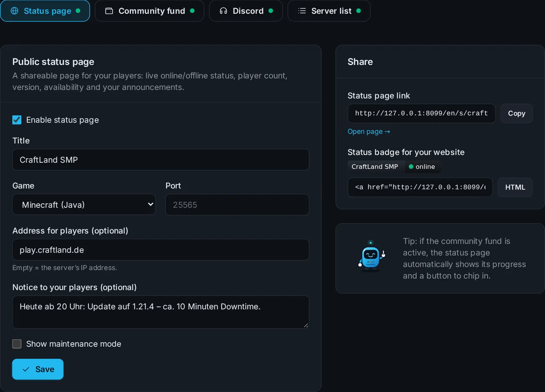
Task: Click the 'Empty = the server's IP address.' hint
Action: pyautogui.click(x=65, y=268)
